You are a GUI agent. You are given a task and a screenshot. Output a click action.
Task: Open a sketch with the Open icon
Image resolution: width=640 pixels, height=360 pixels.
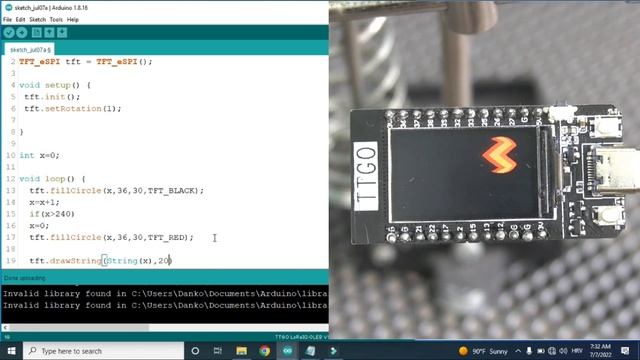point(49,33)
